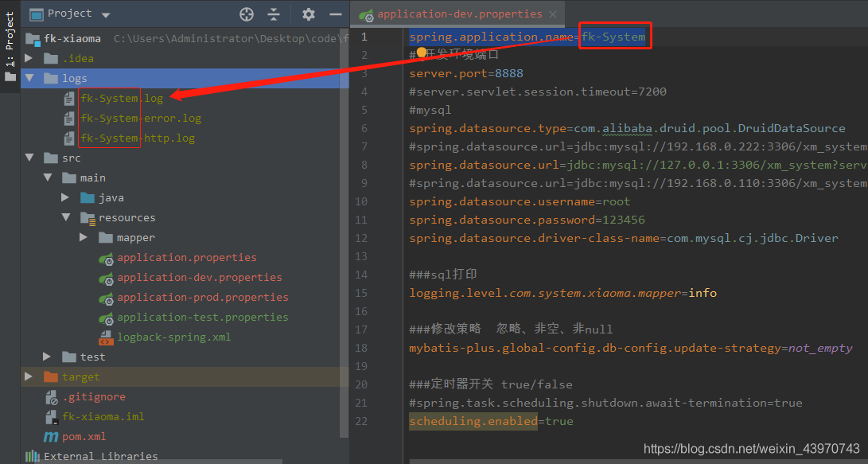Expand the .idea folder
This screenshot has width=868, height=464.
(x=29, y=58)
